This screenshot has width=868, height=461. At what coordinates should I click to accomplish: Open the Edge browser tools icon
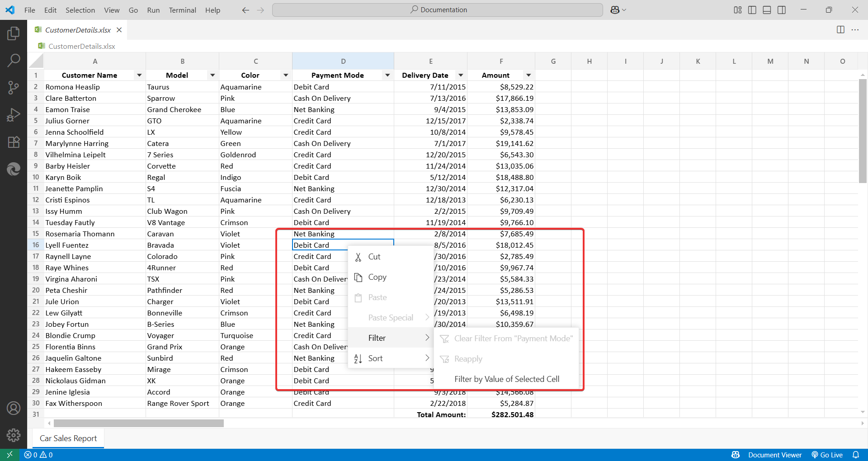[x=14, y=169]
